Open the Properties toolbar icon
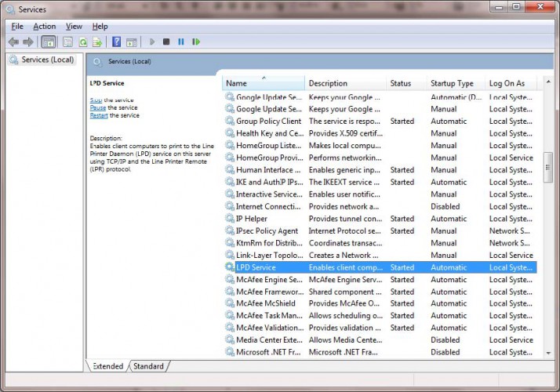Screen dimensions: 560x392 (x=67, y=42)
